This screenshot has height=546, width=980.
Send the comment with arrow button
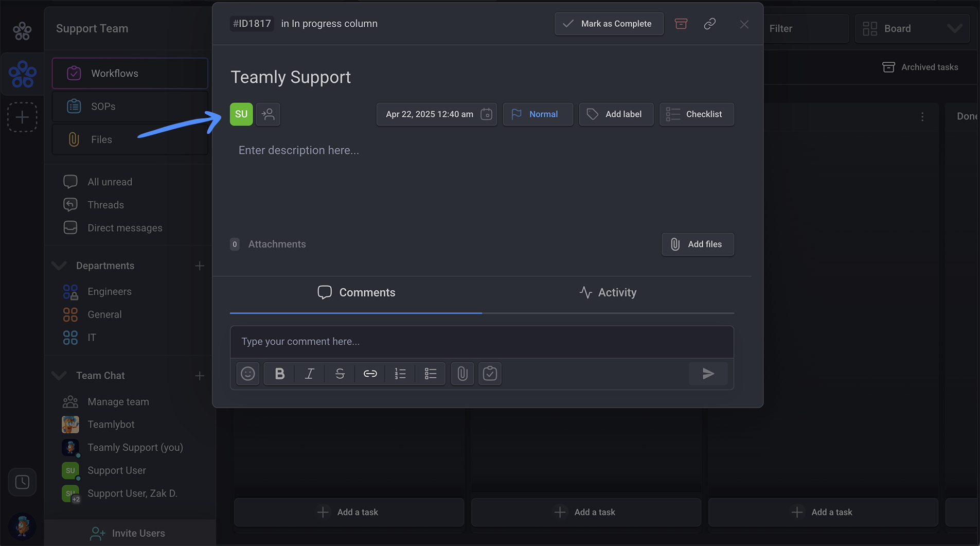click(708, 374)
